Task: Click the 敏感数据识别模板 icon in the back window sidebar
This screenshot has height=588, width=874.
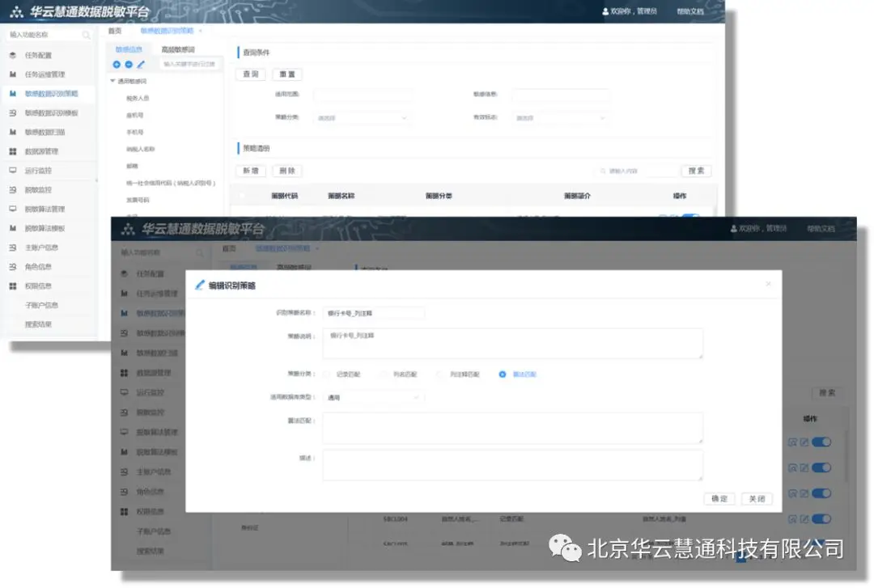Action: [13, 112]
